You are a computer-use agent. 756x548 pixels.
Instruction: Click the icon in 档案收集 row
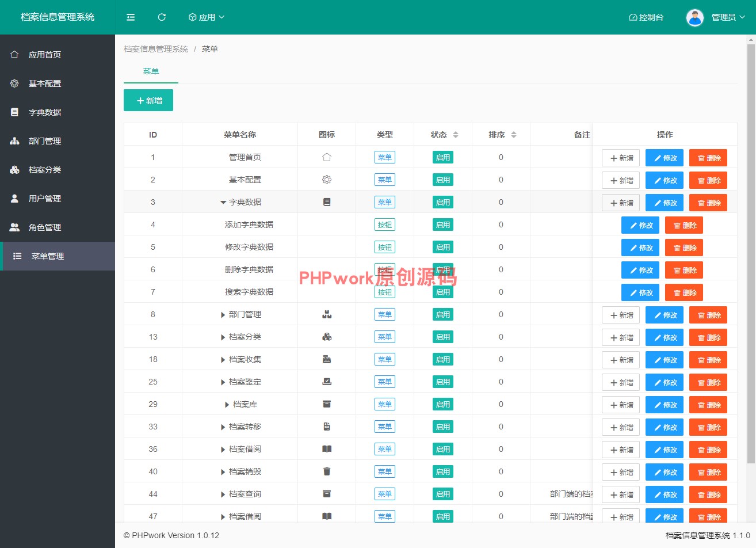tap(327, 359)
